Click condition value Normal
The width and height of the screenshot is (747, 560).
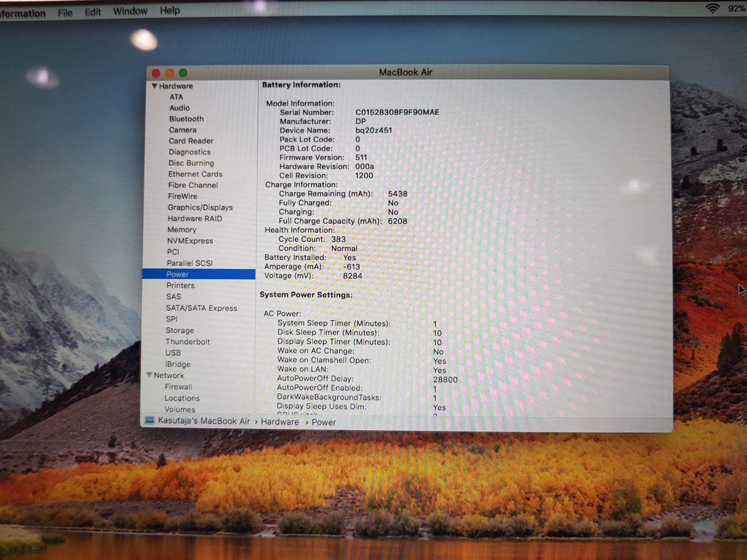tap(344, 249)
